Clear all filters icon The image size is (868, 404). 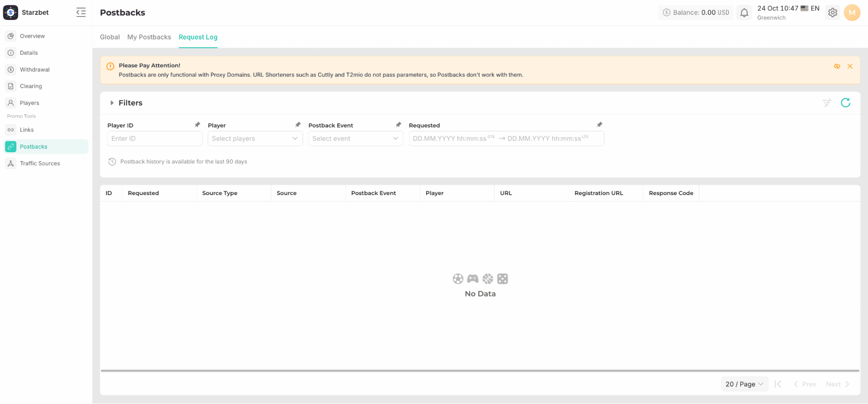tap(827, 103)
